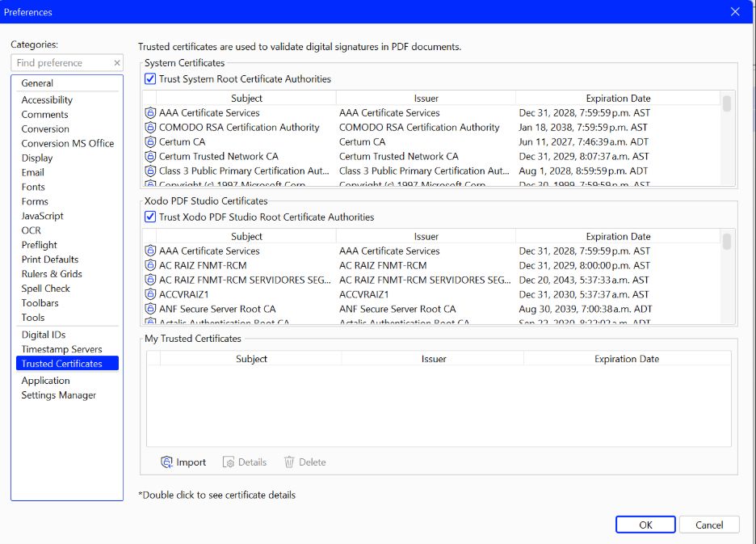Select the Preflight category
Viewport: 756px width, 544px height.
[x=67, y=245]
